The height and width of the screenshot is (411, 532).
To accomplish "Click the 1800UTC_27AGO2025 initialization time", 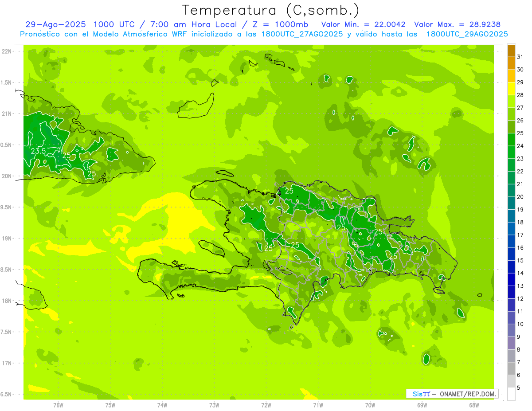I will (x=303, y=34).
